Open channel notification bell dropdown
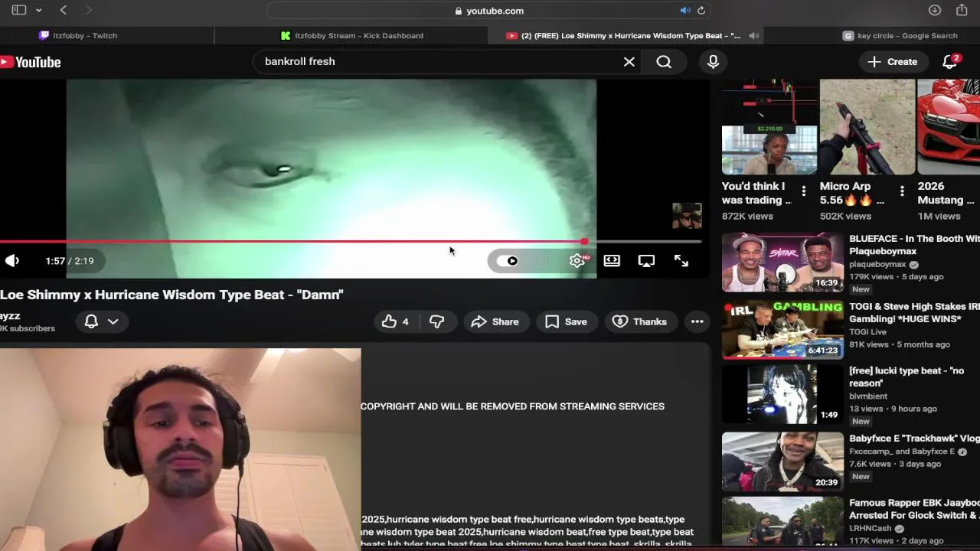The width and height of the screenshot is (980, 551). coord(101,321)
